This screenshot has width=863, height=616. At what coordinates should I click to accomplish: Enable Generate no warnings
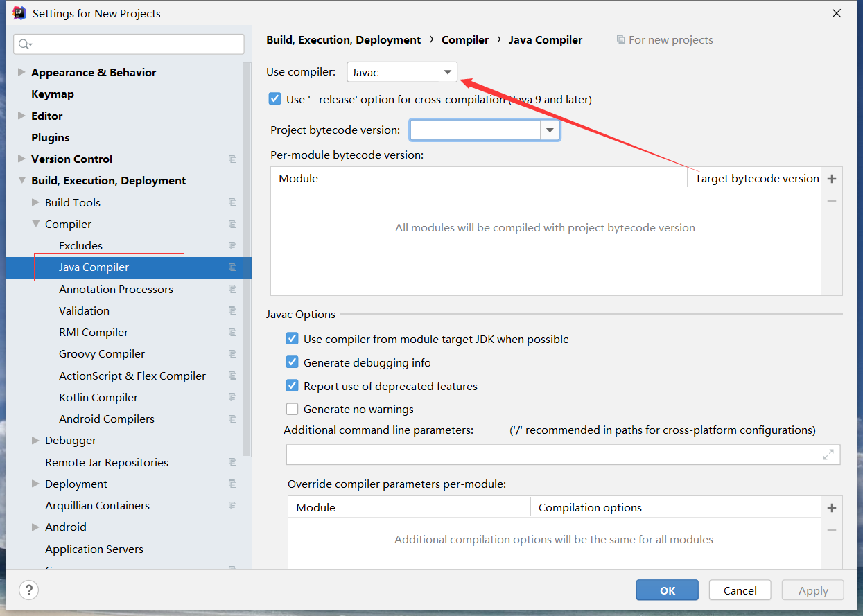coord(293,409)
